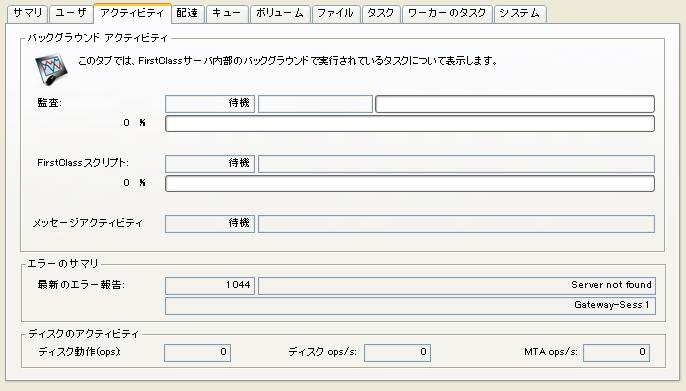Click the error code field showing 1044

point(210,286)
